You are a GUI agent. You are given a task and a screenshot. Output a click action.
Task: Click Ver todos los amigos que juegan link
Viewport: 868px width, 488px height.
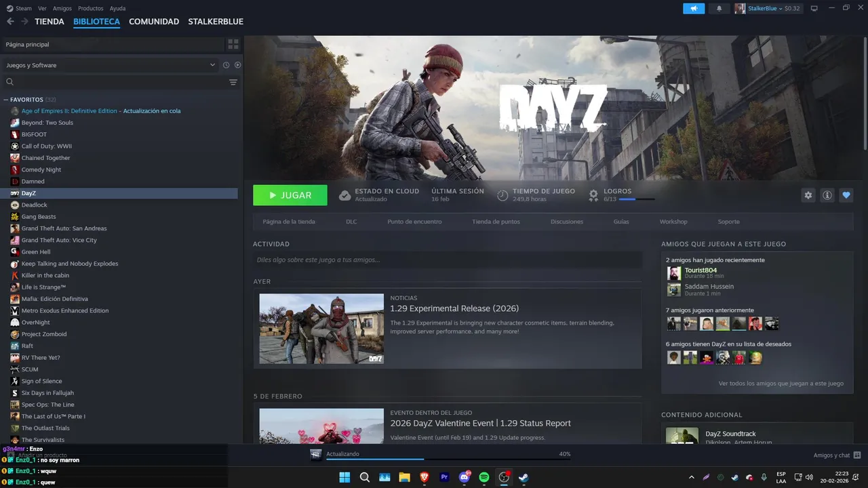click(781, 384)
